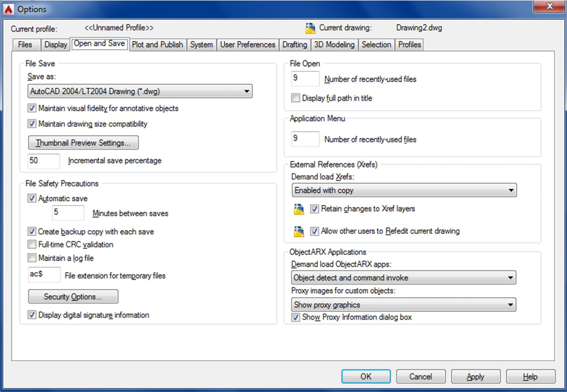The width and height of the screenshot is (567, 392).
Task: Expand Demand load ObjectARX apps dropdown
Action: coord(403,278)
